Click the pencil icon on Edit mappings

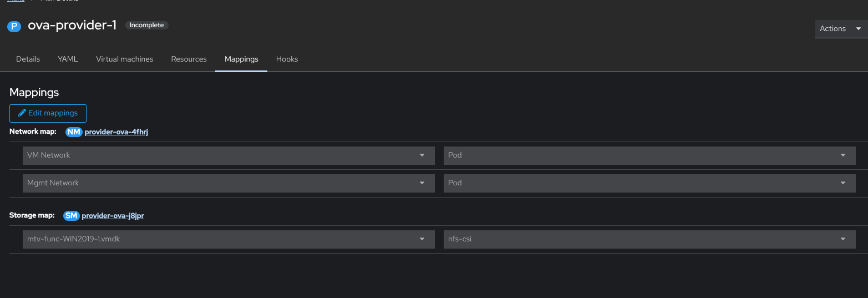tap(22, 113)
